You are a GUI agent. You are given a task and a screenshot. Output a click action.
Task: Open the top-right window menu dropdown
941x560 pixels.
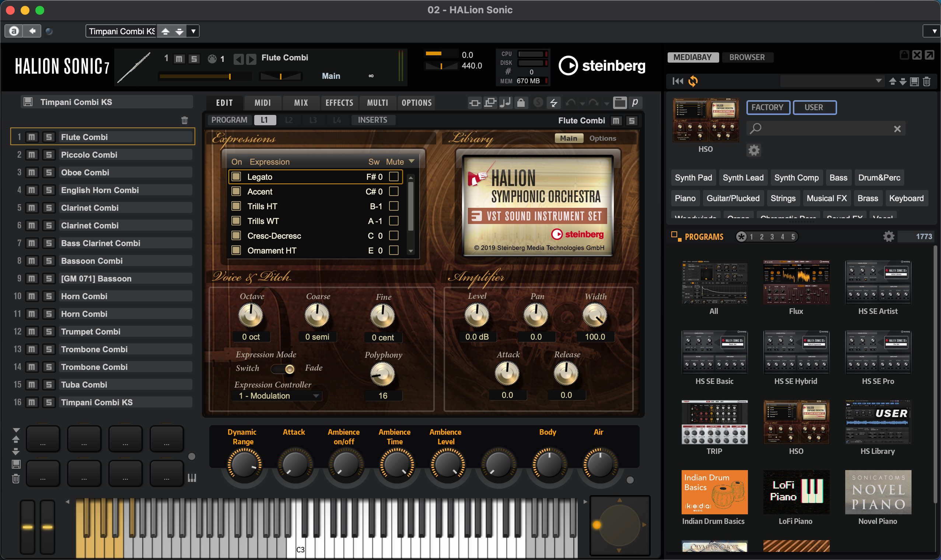(931, 31)
